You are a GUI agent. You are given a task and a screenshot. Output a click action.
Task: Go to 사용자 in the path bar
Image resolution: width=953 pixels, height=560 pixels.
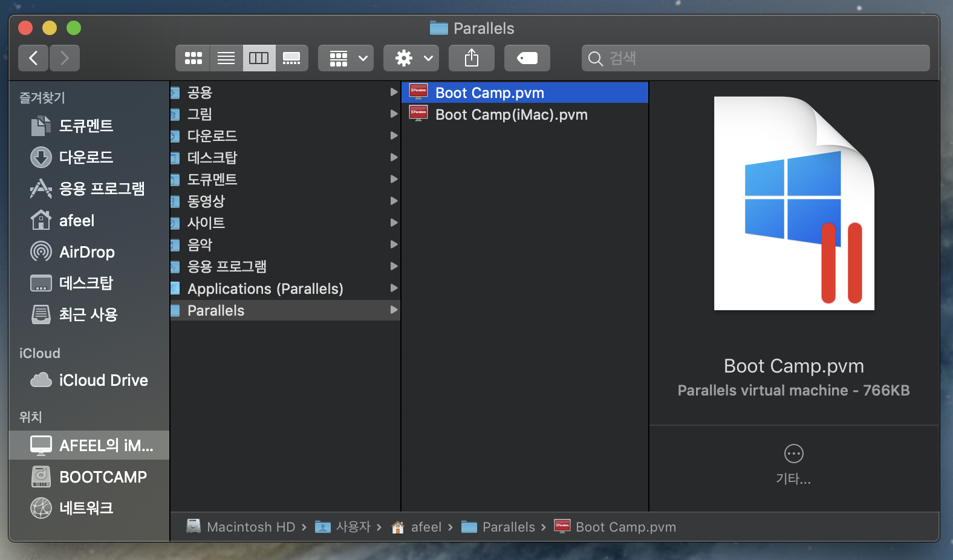(x=343, y=527)
